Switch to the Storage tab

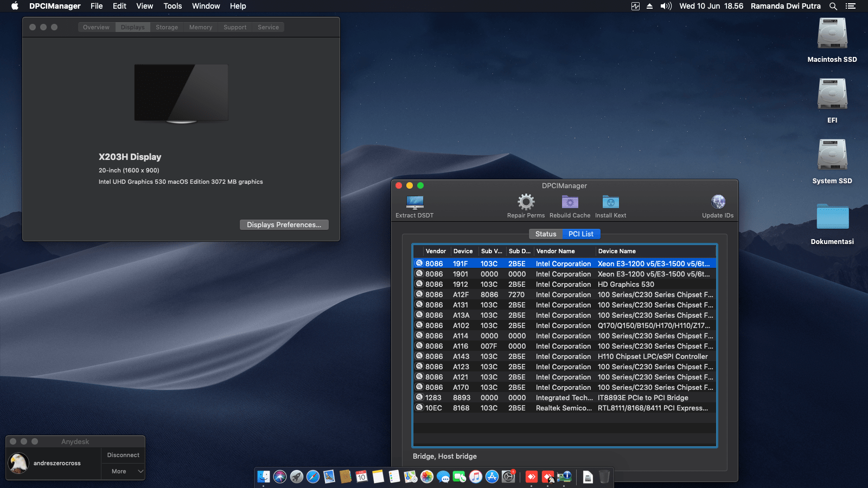167,27
